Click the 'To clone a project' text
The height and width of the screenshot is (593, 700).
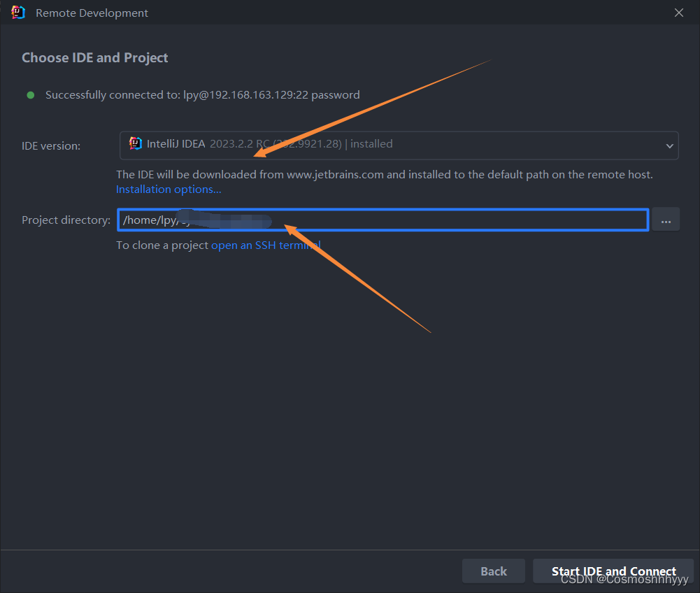162,245
